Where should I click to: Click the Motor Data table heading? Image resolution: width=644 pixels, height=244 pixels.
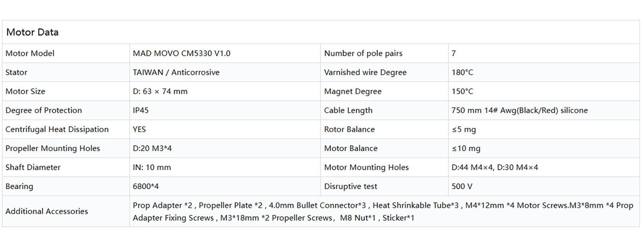click(x=32, y=32)
